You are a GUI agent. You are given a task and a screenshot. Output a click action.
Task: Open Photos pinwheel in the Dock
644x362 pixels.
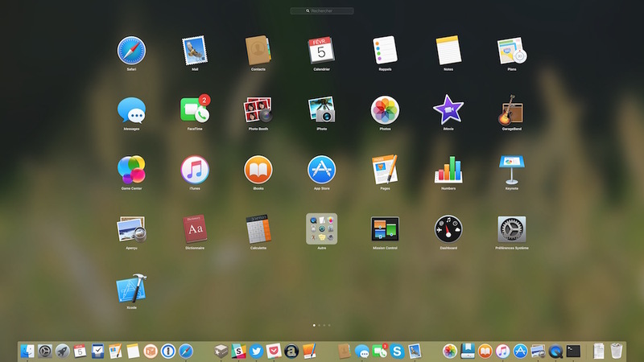point(450,352)
